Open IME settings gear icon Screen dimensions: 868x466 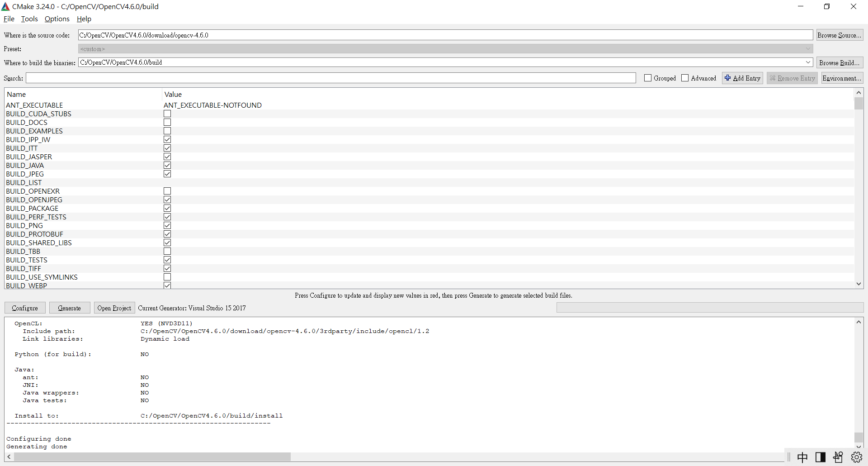tap(857, 457)
